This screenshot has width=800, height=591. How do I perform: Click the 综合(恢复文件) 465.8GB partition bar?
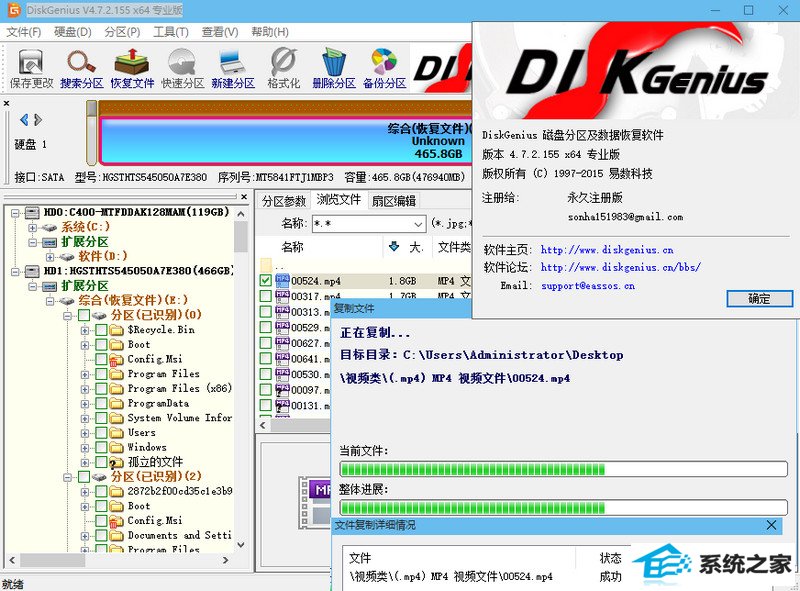[286, 141]
